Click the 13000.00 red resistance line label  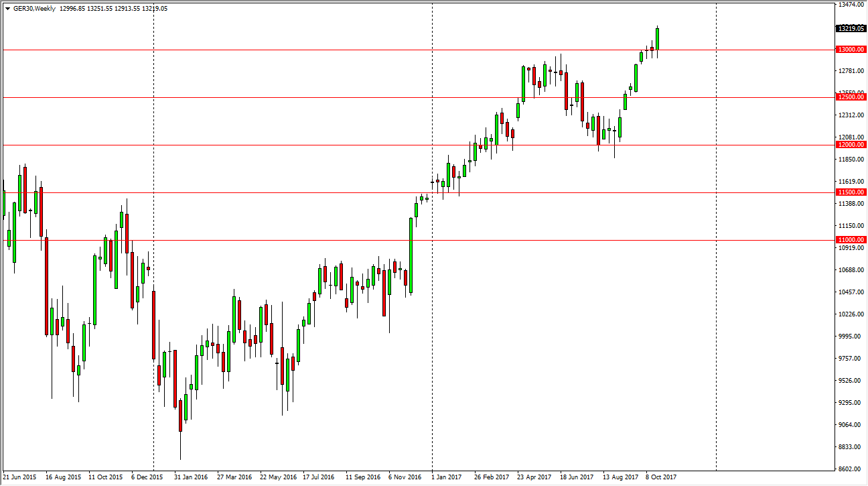point(851,49)
